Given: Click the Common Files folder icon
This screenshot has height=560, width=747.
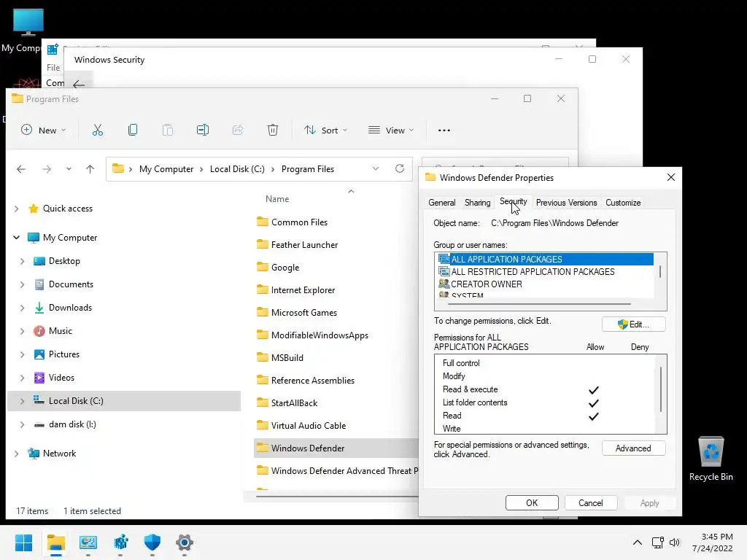Looking at the screenshot, I should (x=263, y=222).
